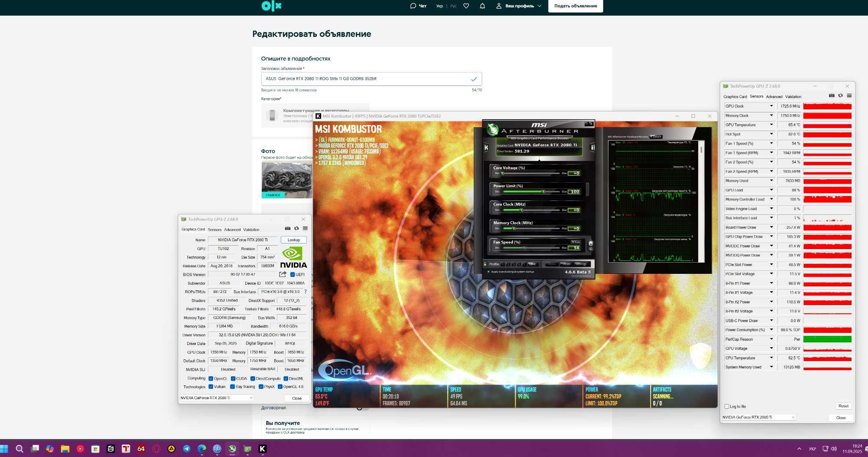Click Reset button in GPU-Z Sensors
868x457 pixels.
pos(843,406)
